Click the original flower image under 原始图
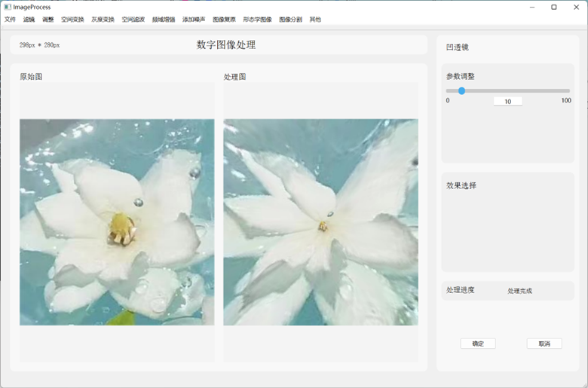Screen dimensions: 588x388 (117, 222)
